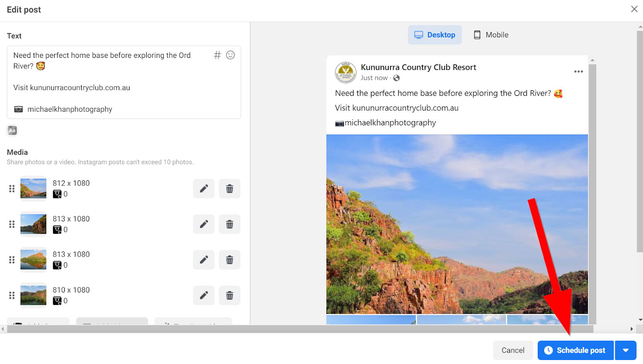643x364 pixels.
Task: Click the outer right vertical scrollbar
Action: point(640,141)
